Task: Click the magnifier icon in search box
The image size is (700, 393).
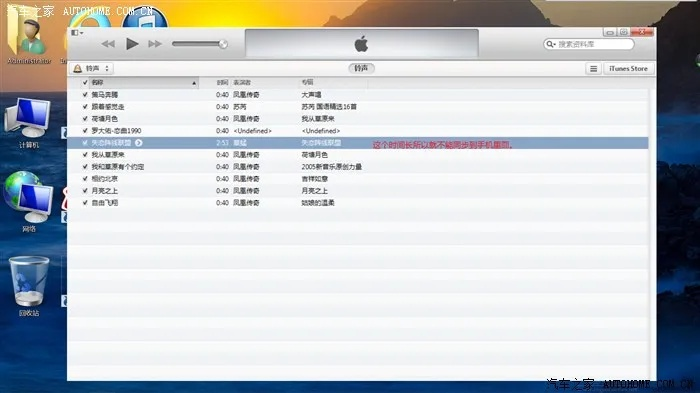Action: point(551,44)
